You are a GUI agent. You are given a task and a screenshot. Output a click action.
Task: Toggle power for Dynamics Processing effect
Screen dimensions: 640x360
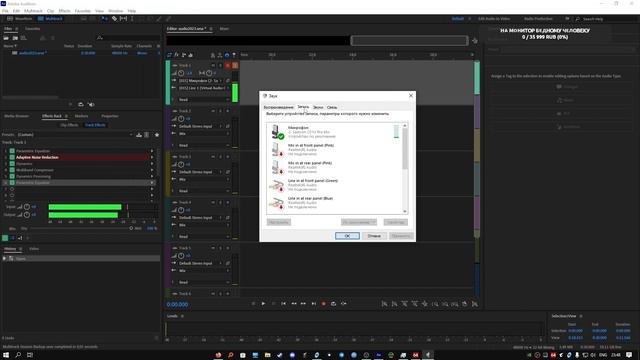pyautogui.click(x=12, y=176)
